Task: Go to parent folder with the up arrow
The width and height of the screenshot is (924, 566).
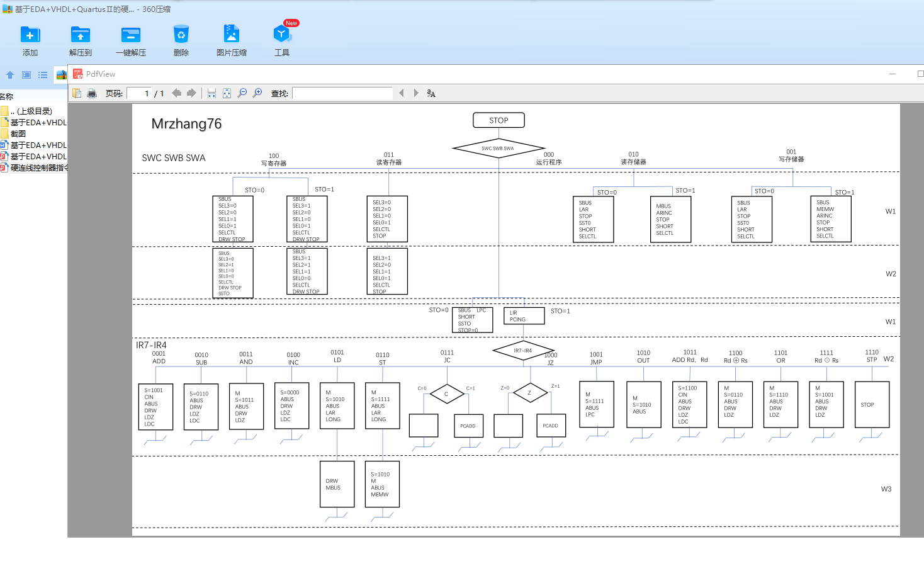Action: pos(9,74)
